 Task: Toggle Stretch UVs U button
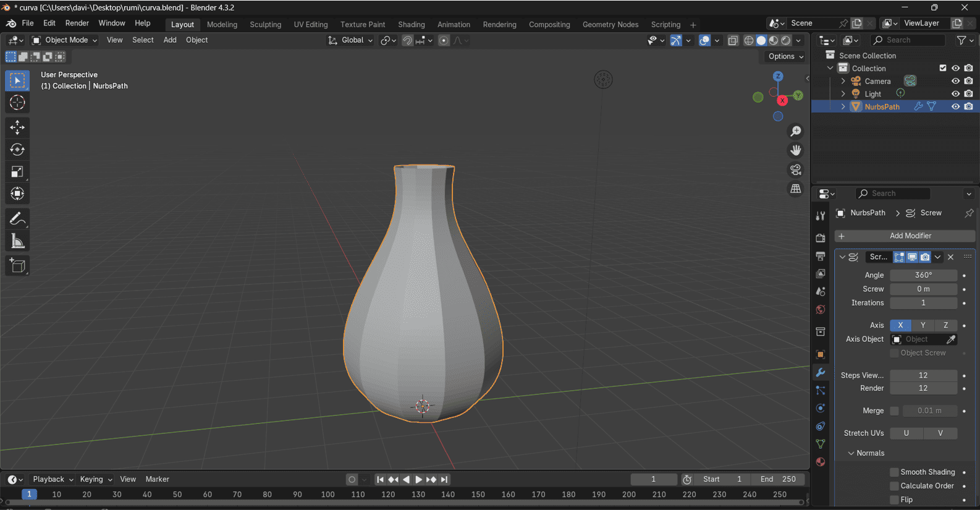(x=906, y=433)
